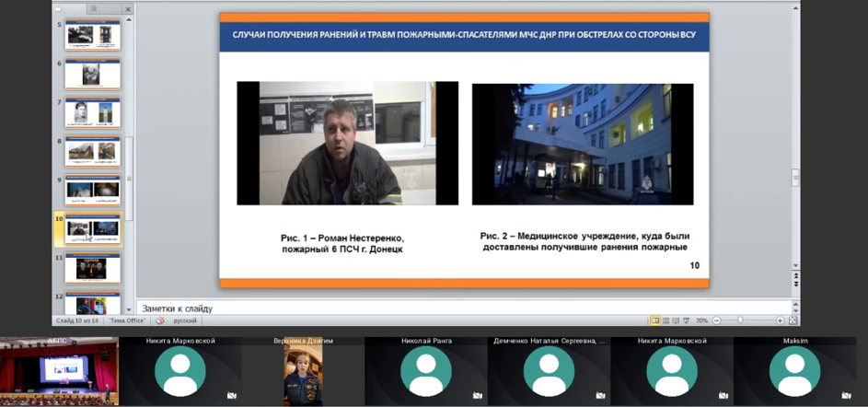This screenshot has height=407, width=868.
Task: Click the 'Заметки к слайду' notes field
Action: pos(460,308)
